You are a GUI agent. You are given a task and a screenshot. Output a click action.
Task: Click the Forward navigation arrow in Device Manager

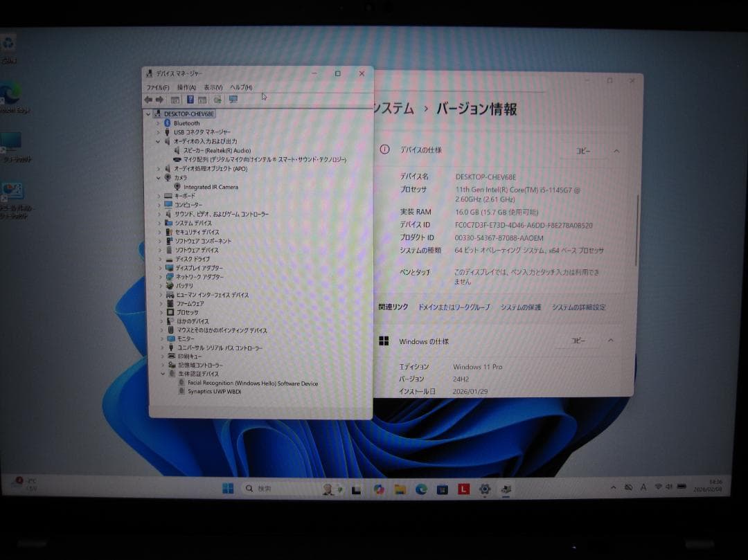(x=159, y=98)
